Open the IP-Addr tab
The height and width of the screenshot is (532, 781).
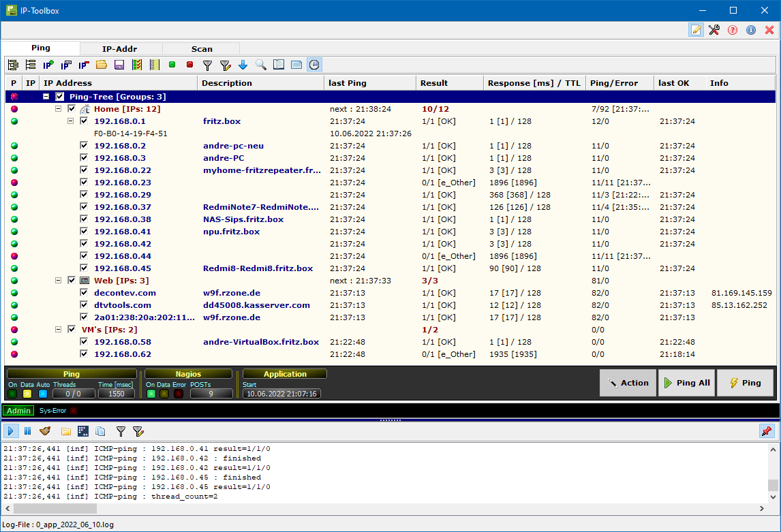click(121, 48)
